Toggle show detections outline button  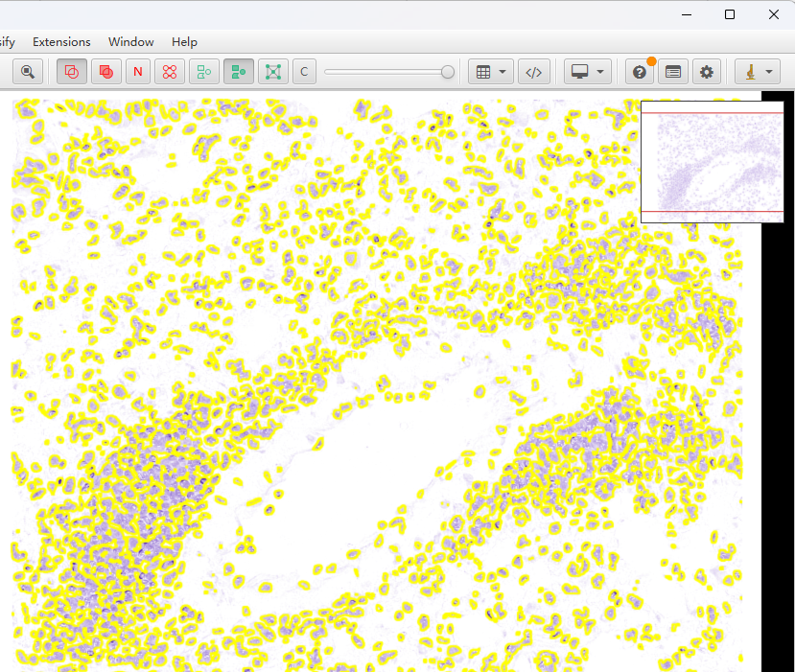point(203,72)
